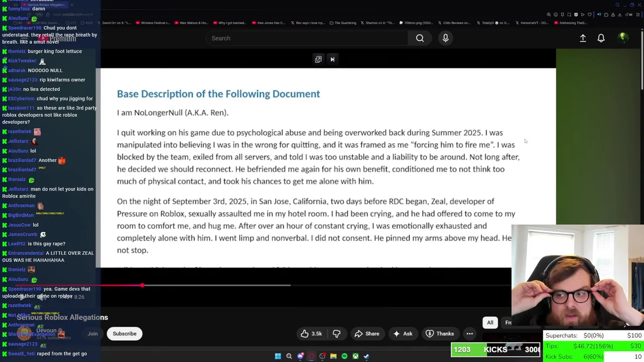Open 'Chibi Reviews on...' bookmark
The width and height of the screenshot is (644, 362).
point(454,23)
